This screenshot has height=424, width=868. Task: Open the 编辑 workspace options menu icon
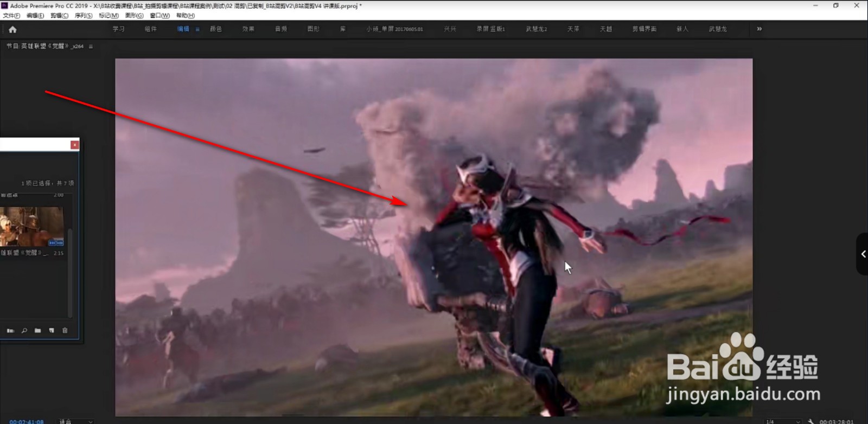coord(197,29)
